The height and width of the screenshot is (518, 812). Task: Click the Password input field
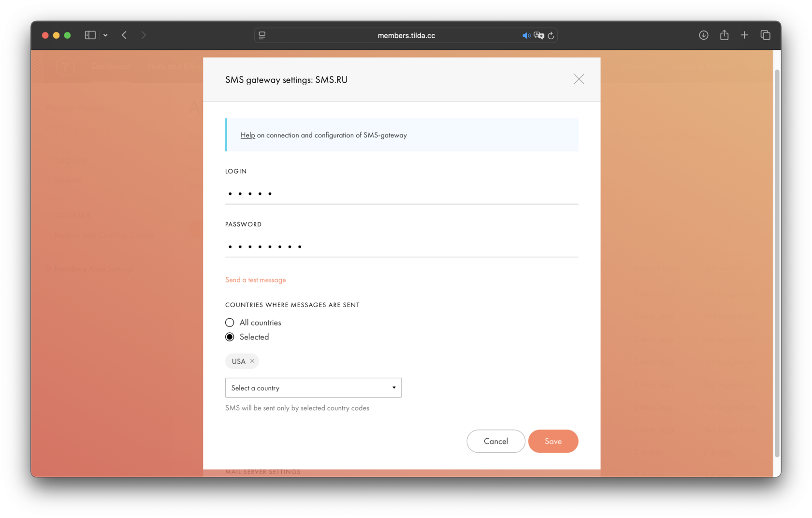coord(401,246)
